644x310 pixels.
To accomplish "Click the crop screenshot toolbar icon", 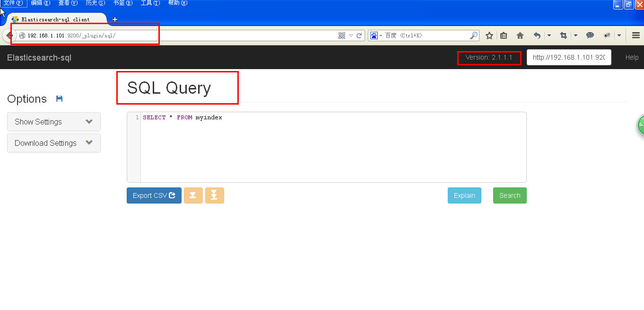I will pos(563,35).
